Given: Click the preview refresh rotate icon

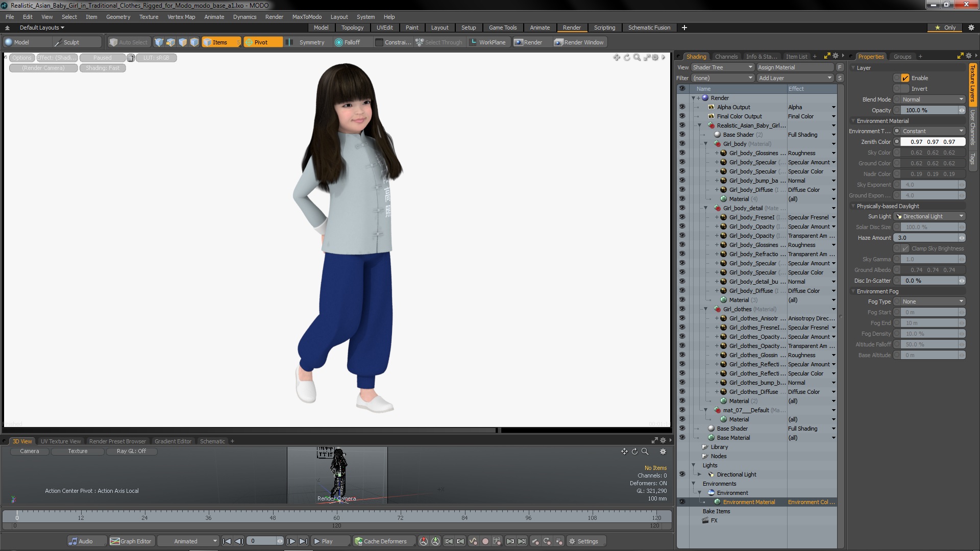Looking at the screenshot, I should click(627, 58).
